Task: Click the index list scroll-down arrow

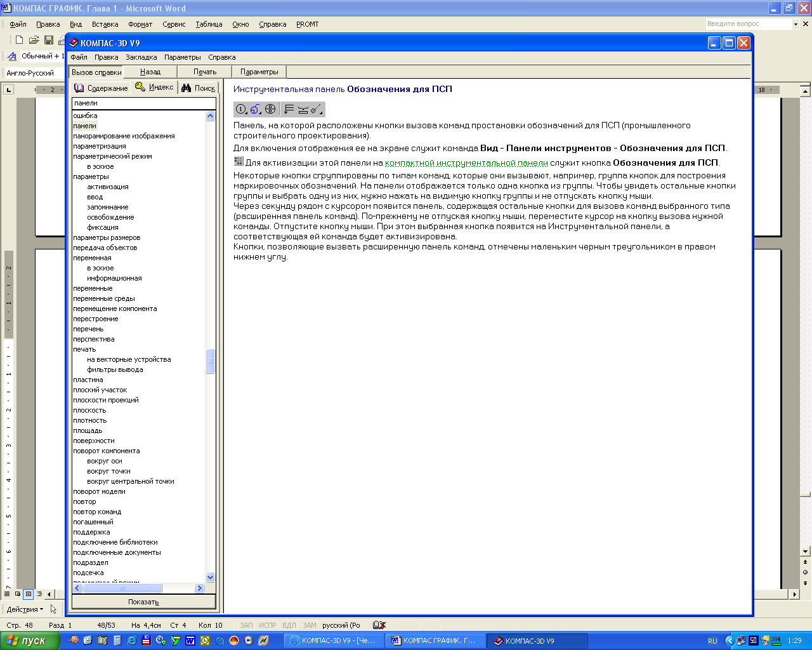Action: [x=211, y=577]
